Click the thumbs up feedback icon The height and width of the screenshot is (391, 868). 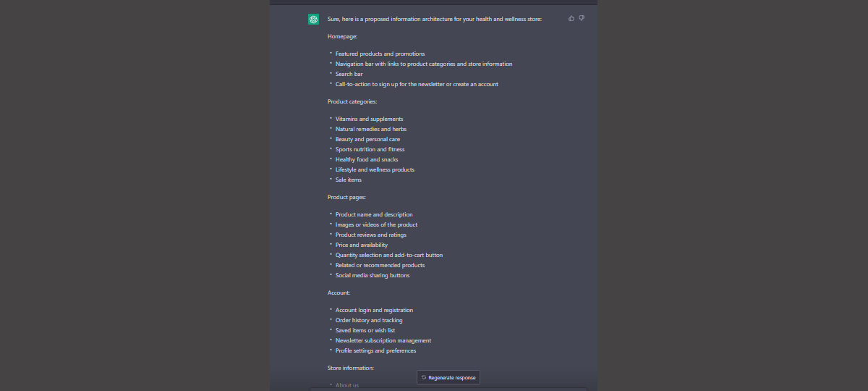pos(571,18)
